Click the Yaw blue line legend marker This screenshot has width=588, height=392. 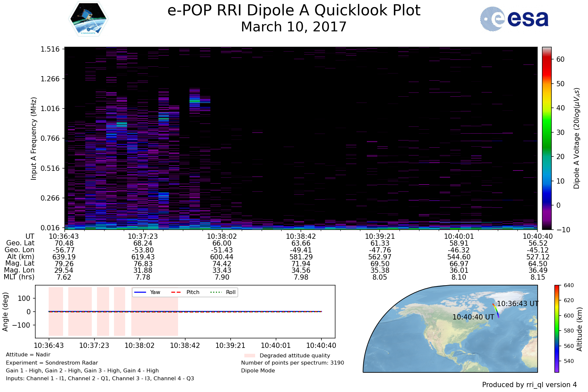coord(140,292)
